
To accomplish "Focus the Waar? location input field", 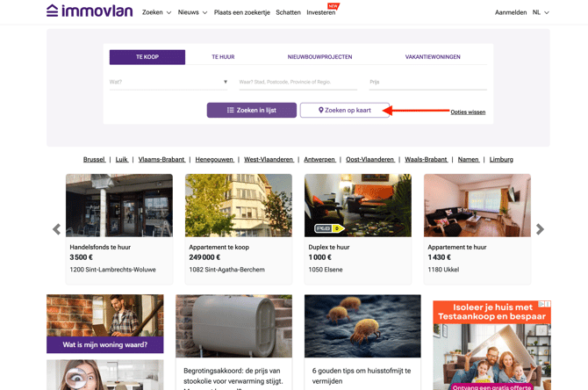I will coord(298,82).
